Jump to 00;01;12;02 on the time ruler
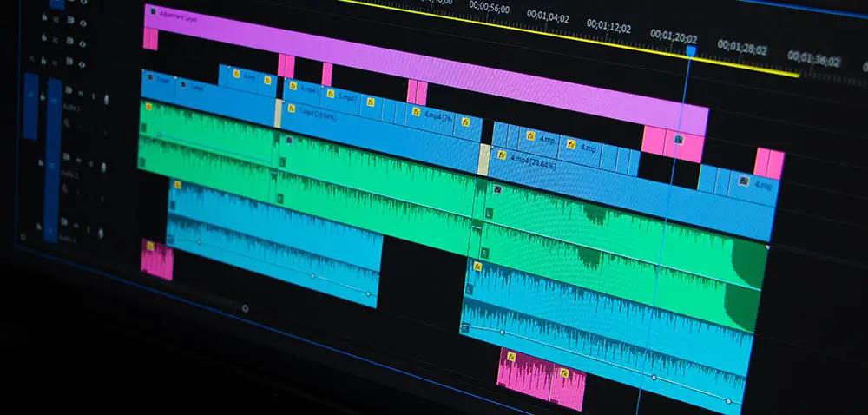The width and height of the screenshot is (868, 415). click(608, 26)
